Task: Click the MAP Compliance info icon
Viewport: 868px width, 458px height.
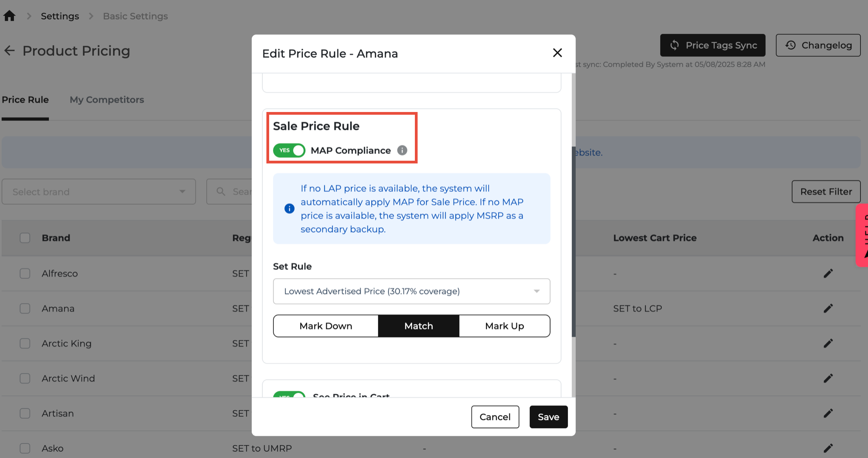Action: (402, 150)
